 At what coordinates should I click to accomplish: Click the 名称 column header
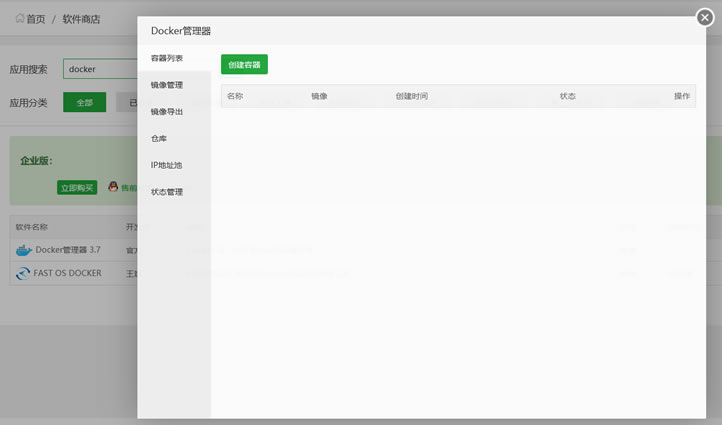point(235,96)
